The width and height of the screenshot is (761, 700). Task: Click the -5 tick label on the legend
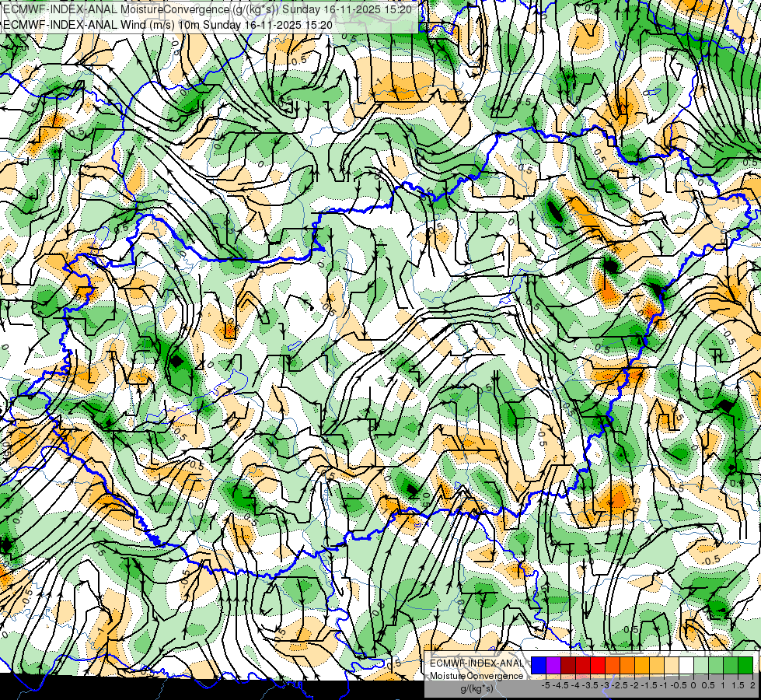[546, 685]
